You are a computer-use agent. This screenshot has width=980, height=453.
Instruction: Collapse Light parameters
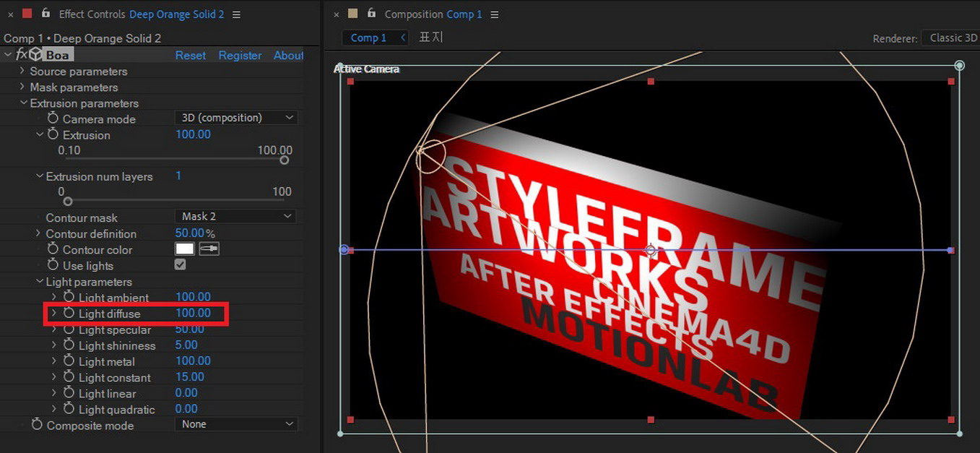click(x=39, y=281)
